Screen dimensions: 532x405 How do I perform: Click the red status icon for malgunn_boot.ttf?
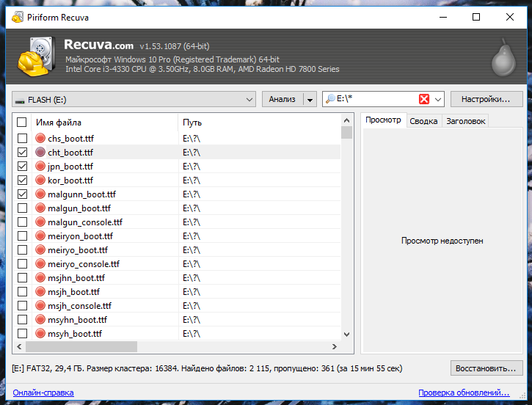[x=40, y=194]
